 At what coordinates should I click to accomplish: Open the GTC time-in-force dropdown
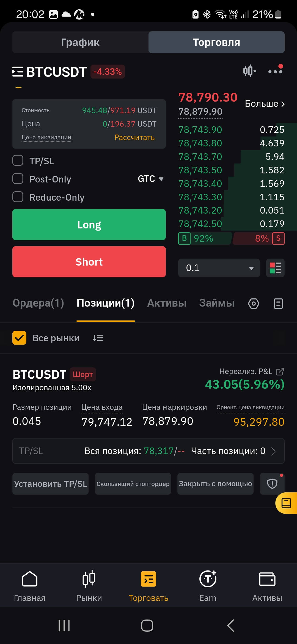pos(151,179)
